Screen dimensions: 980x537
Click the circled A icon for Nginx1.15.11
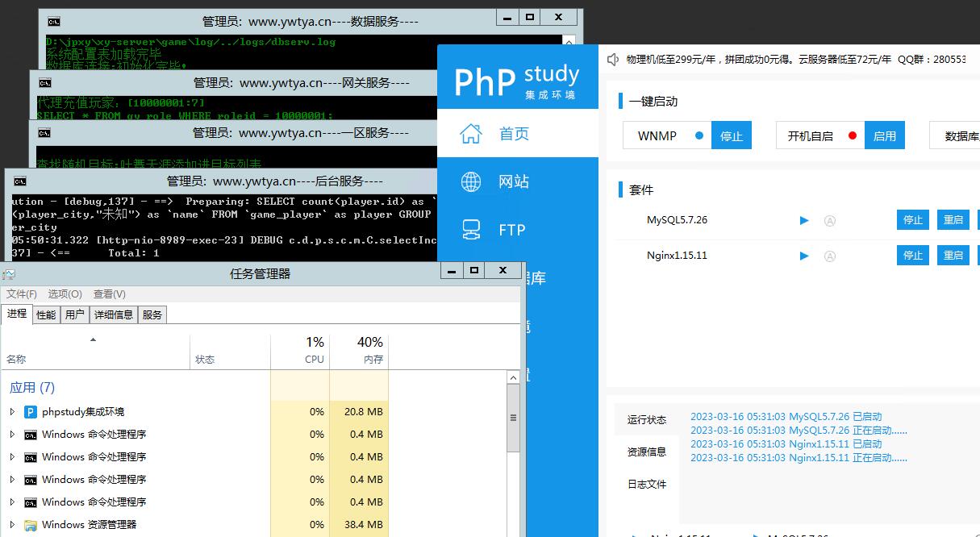(x=829, y=256)
